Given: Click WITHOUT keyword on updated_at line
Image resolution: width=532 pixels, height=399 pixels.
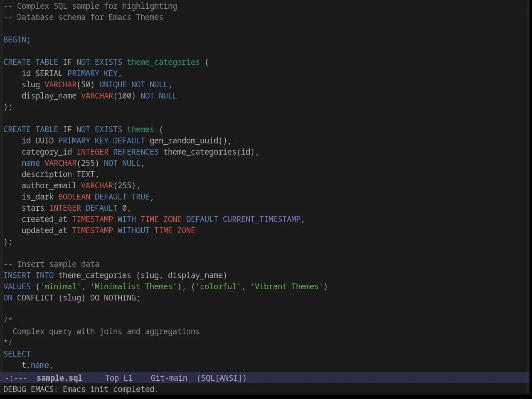Looking at the screenshot, I should pyautogui.click(x=133, y=230).
